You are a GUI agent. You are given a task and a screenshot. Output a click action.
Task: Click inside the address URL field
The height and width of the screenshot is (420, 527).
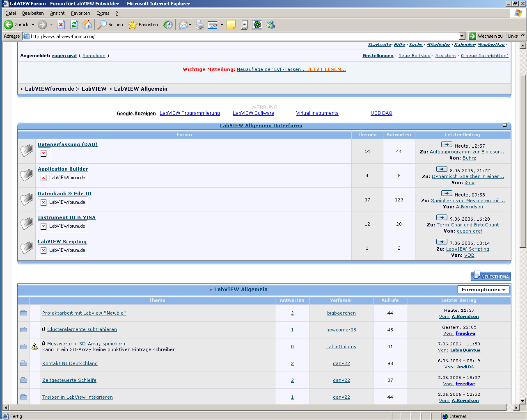[x=242, y=36]
